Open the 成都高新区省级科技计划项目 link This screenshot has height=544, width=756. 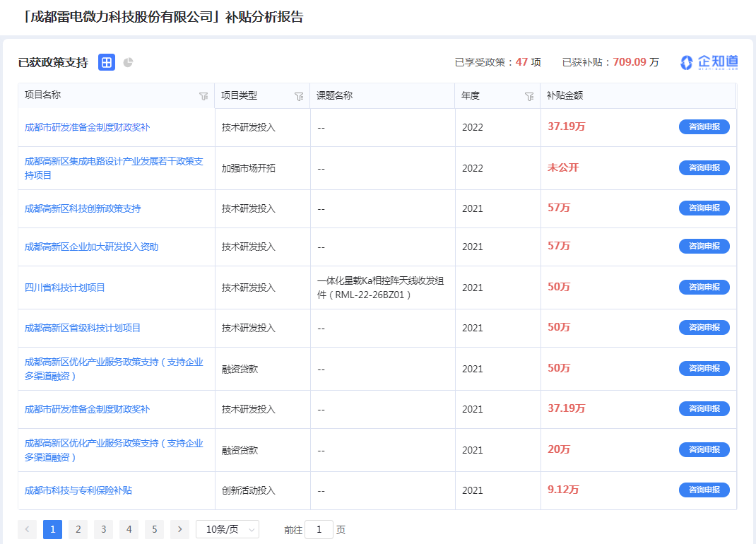point(83,329)
